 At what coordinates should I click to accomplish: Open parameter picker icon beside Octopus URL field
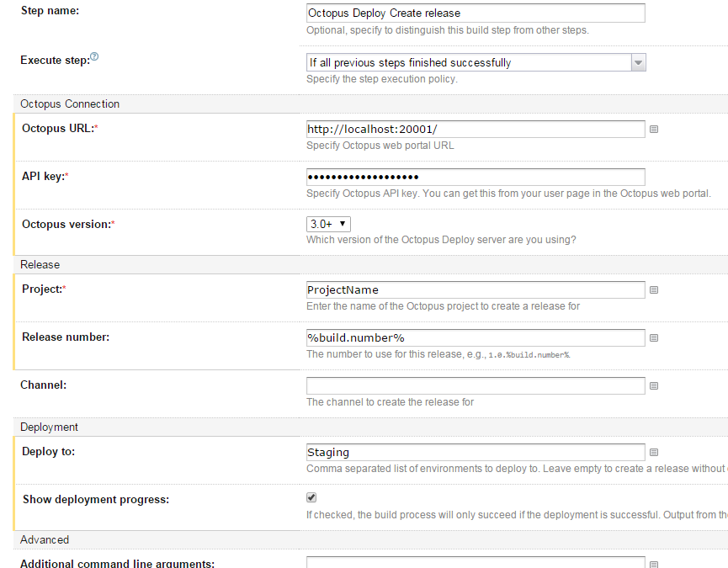(x=654, y=130)
